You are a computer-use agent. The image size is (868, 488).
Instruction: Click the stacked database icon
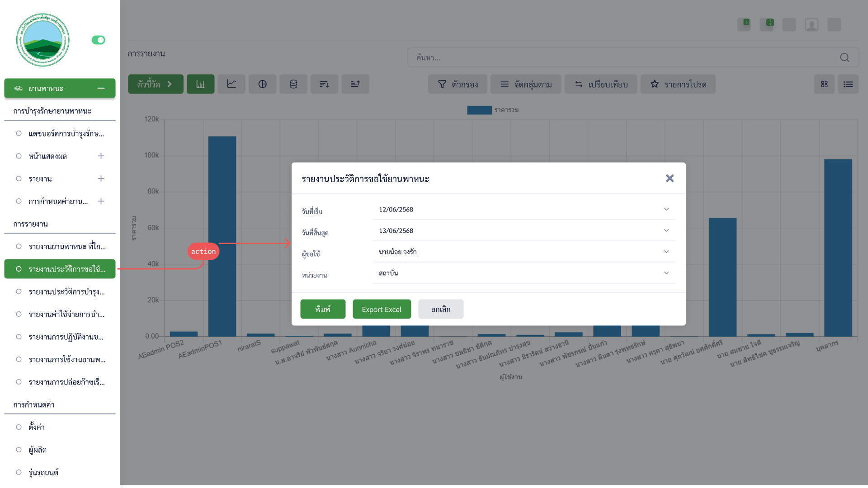[x=293, y=84]
